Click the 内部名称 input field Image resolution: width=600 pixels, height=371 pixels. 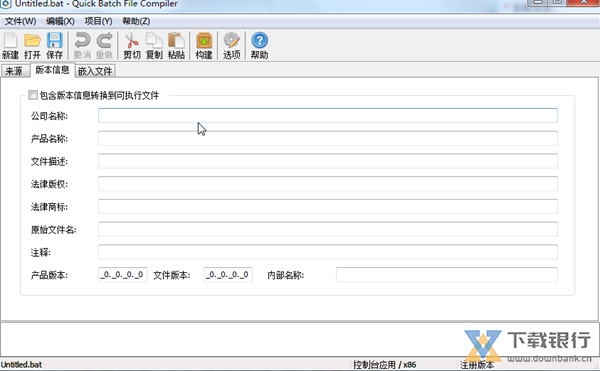coord(447,275)
